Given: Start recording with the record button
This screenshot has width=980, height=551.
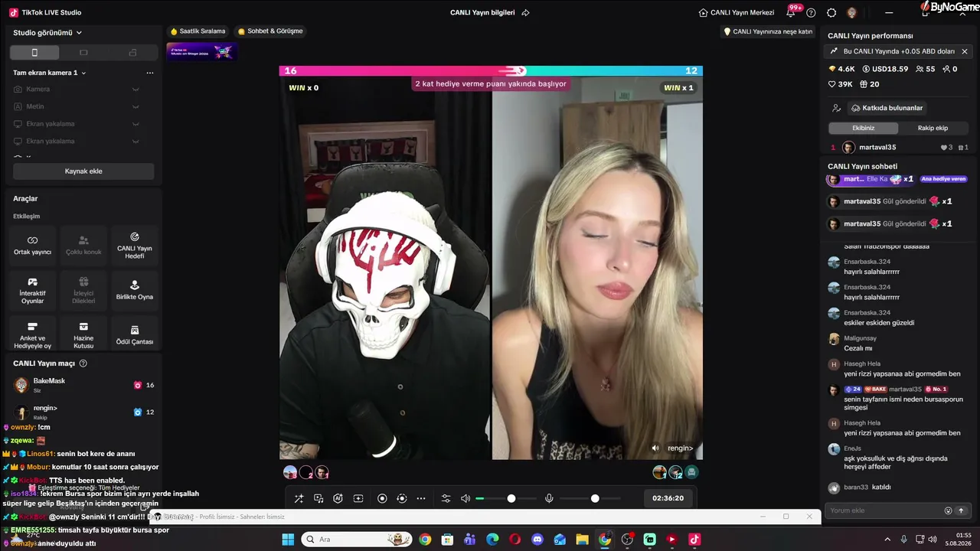Looking at the screenshot, I should (382, 498).
